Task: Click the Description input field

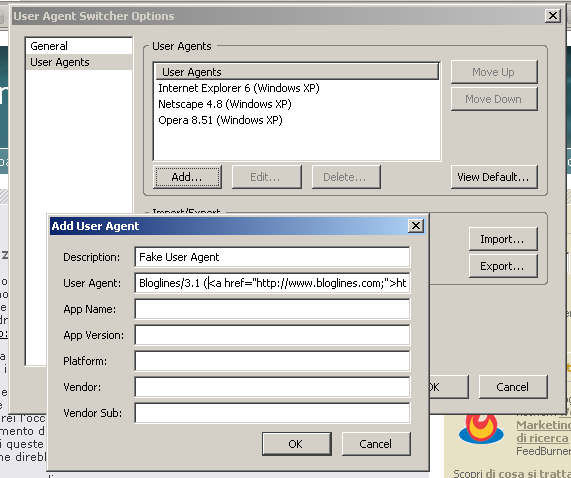Action: 272,257
